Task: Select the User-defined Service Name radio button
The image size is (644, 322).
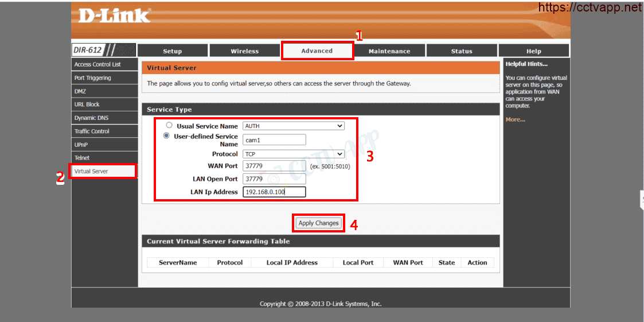Action: click(x=166, y=136)
